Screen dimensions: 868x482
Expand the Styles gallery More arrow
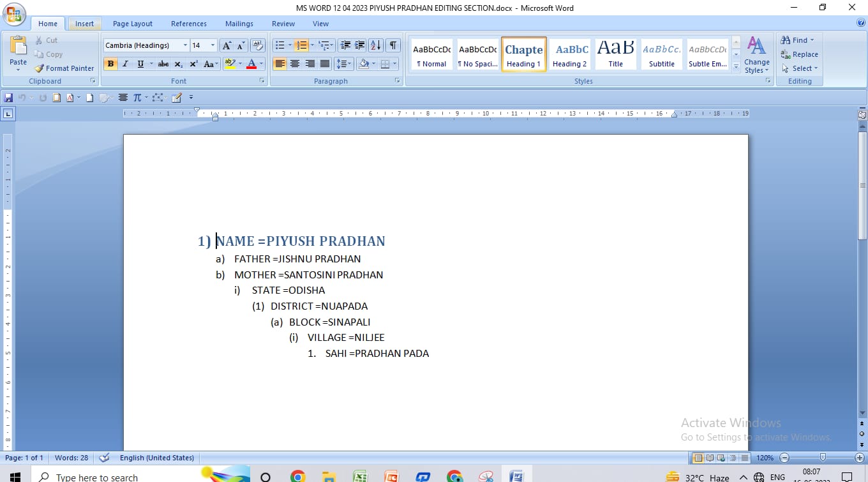pos(736,66)
